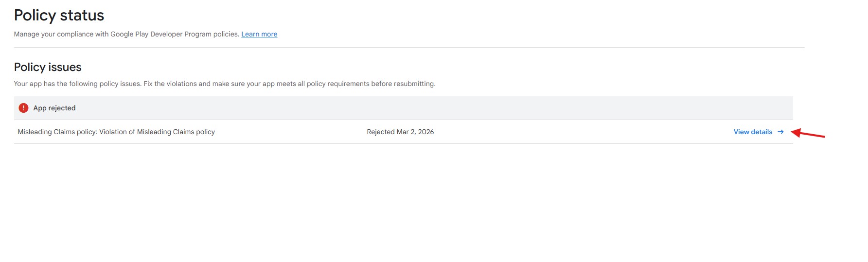The image size is (868, 262).
Task: Click the "Policy status" page heading
Action: 59,16
